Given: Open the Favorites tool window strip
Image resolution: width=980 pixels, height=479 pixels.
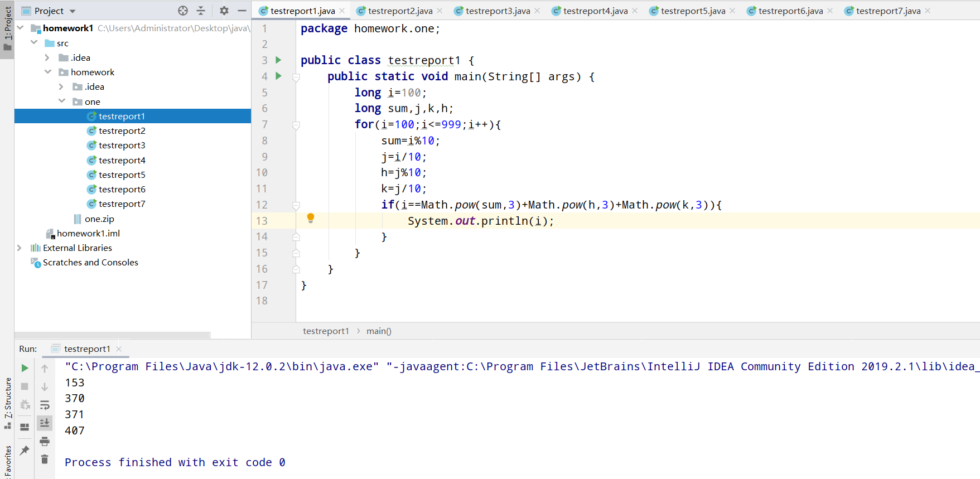Looking at the screenshot, I should 7,462.
